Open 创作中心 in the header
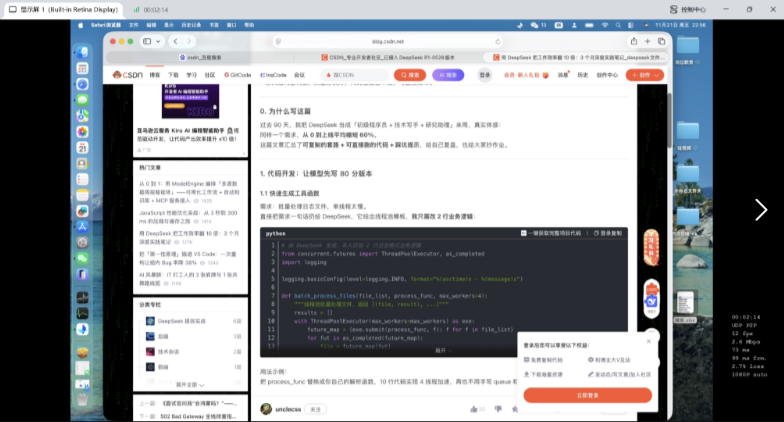Viewport: 784px width, 422px height. [607, 75]
